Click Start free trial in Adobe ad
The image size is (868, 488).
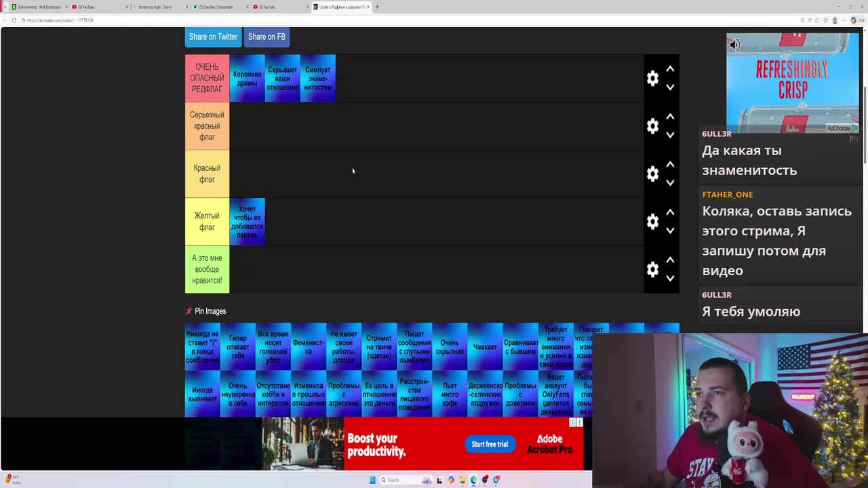coord(490,444)
